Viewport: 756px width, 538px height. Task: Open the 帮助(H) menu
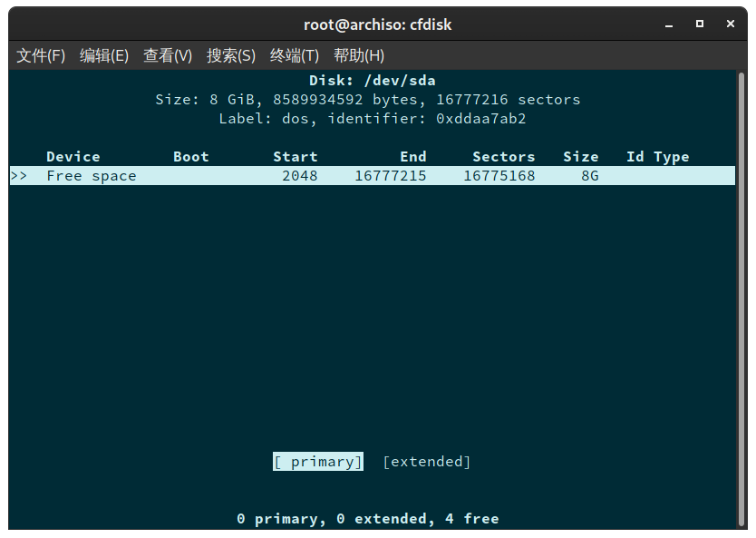pyautogui.click(x=358, y=55)
